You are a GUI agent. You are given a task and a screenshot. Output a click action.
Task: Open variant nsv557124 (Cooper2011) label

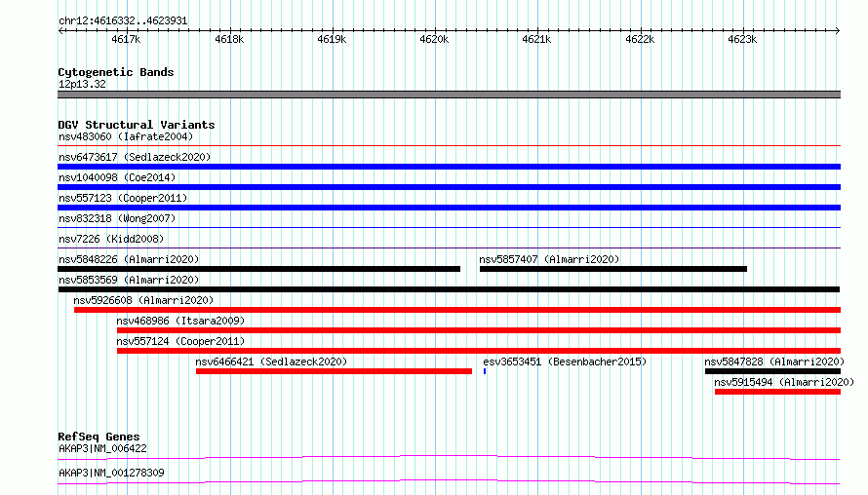[180, 341]
